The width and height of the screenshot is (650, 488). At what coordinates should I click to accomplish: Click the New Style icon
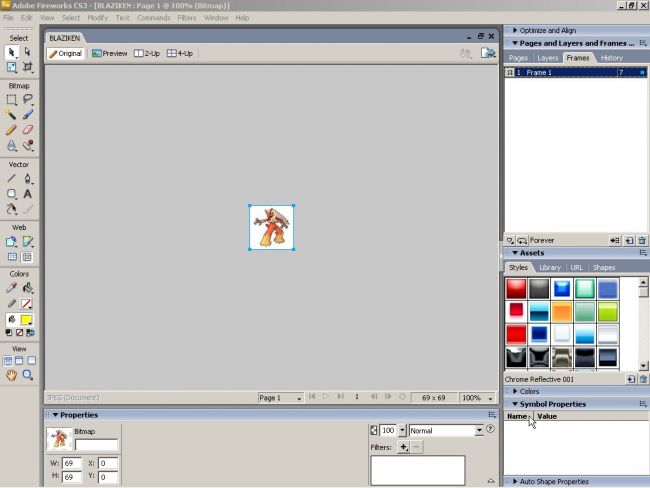click(631, 379)
